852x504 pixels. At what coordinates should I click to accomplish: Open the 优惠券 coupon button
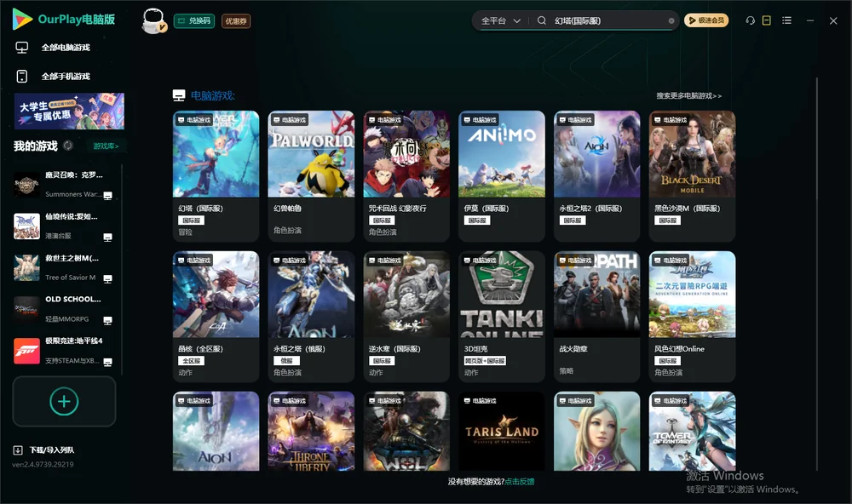236,20
